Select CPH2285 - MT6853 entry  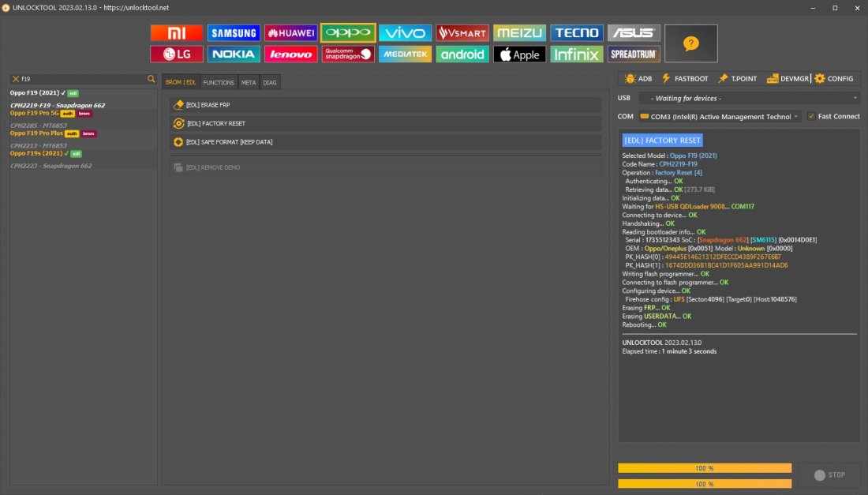pyautogui.click(x=38, y=126)
